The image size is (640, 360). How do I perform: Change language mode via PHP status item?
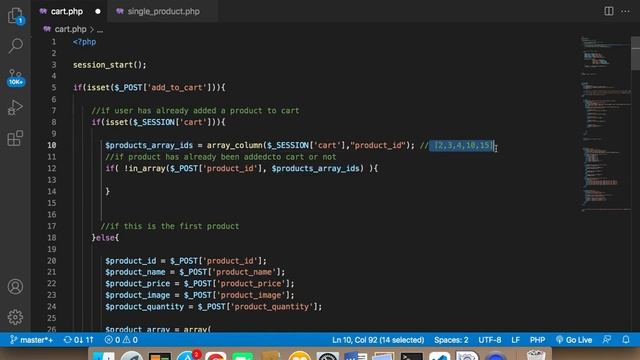[x=537, y=340]
